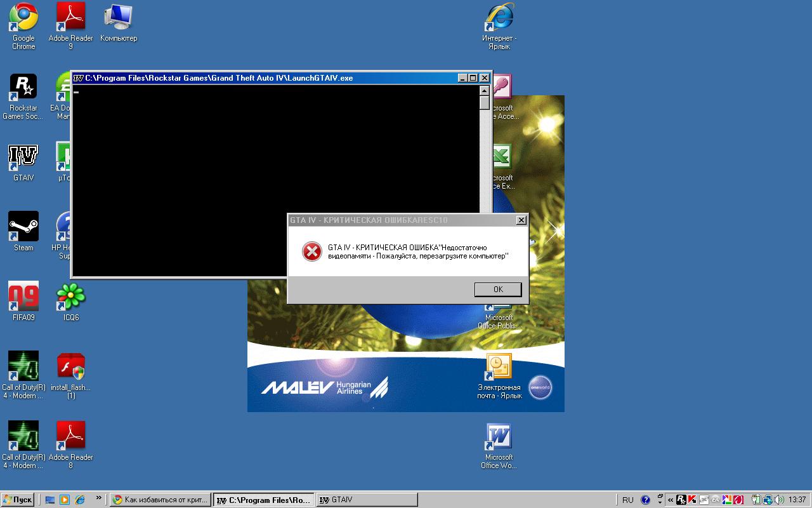
Task: Open the Kaspersky tray icon
Action: [x=692, y=500]
